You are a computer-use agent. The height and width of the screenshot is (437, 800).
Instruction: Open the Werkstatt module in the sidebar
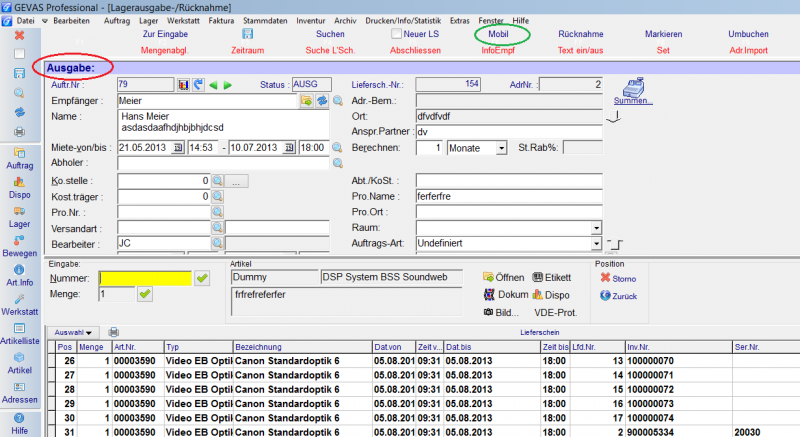[19, 305]
